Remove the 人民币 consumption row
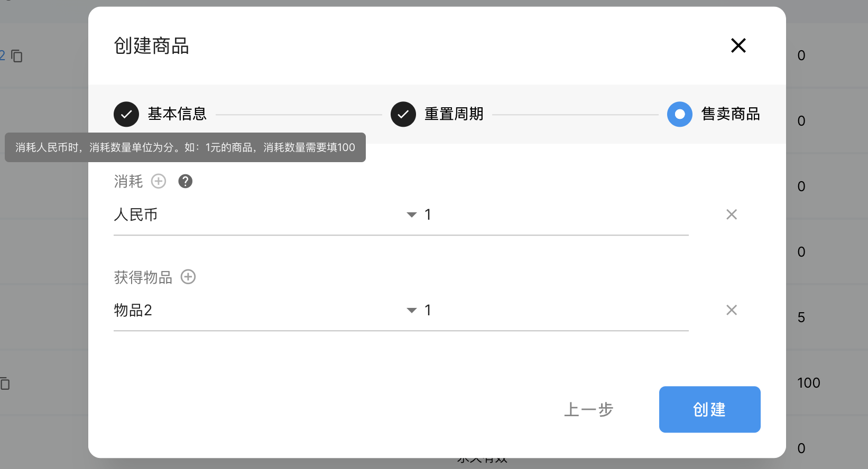 click(731, 214)
